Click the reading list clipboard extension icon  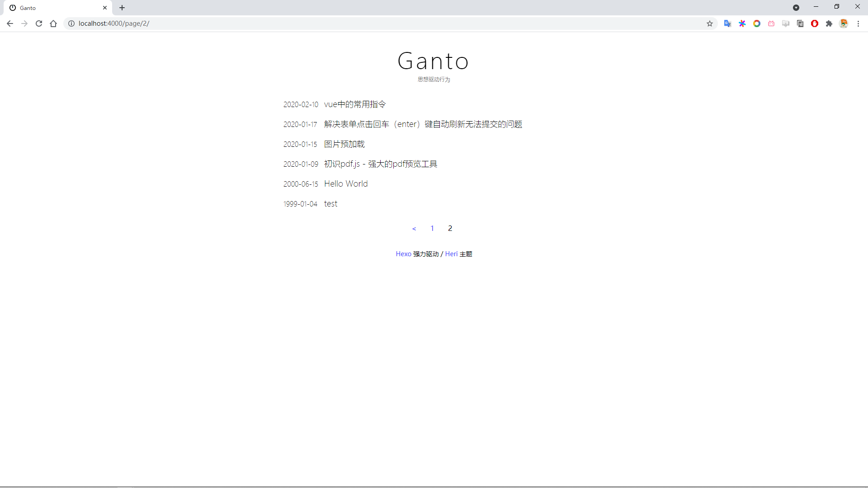[800, 23]
